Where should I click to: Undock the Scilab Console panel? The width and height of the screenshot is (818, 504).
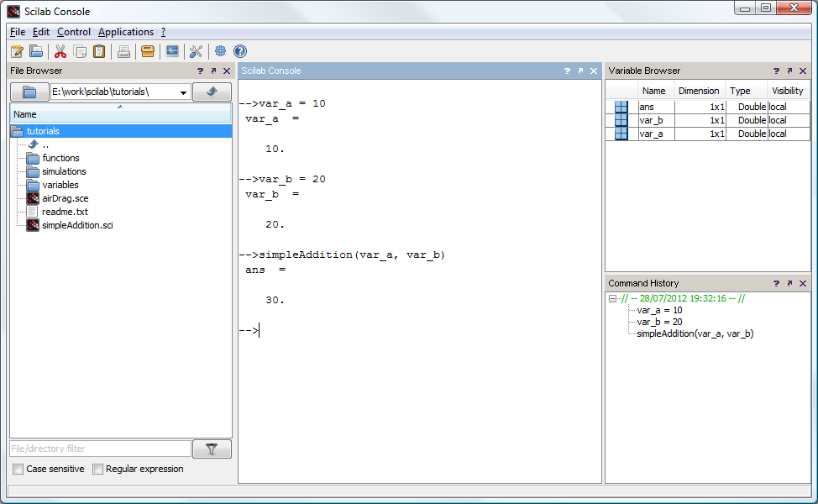[580, 71]
